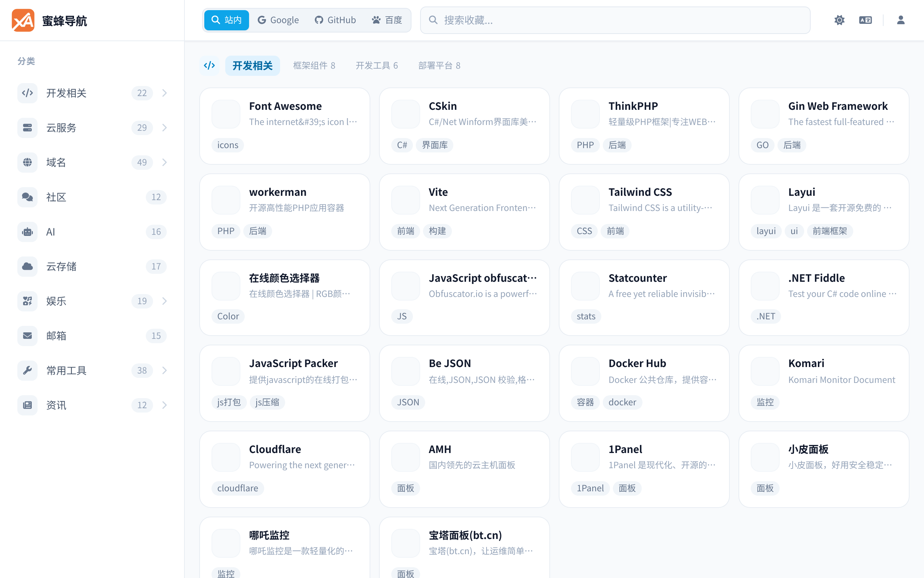Viewport: 924px width, 578px height.
Task: Open the language switcher icon
Action: 865,20
